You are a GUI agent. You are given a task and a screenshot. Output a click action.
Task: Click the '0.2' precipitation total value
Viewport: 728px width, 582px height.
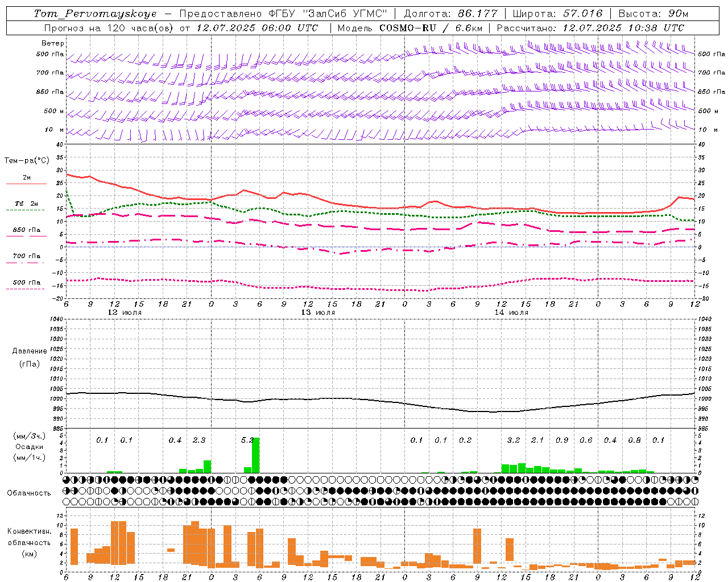[x=465, y=440]
